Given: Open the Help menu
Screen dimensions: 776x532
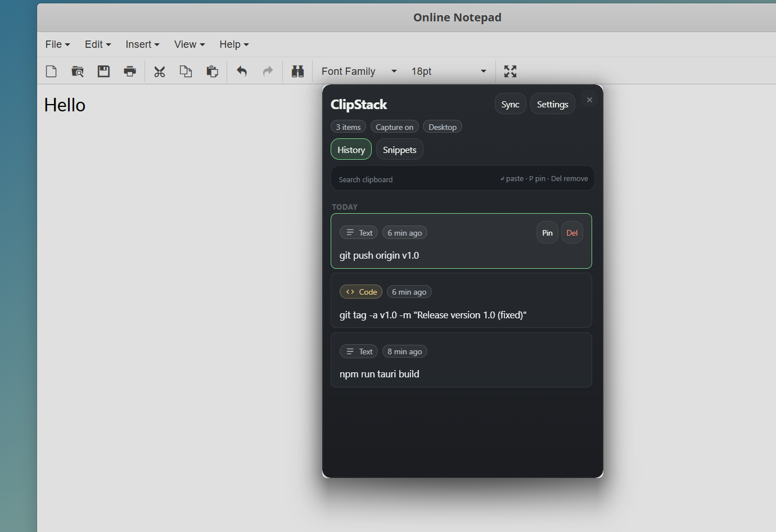Looking at the screenshot, I should pos(234,44).
